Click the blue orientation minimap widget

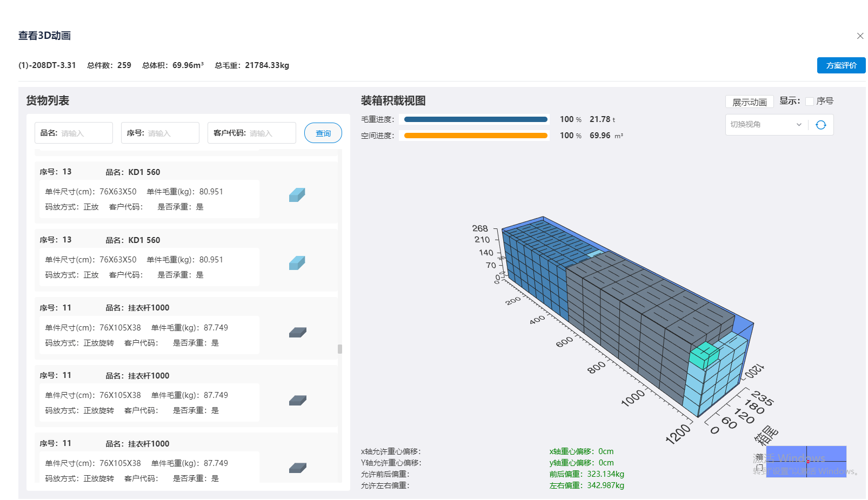(x=806, y=461)
